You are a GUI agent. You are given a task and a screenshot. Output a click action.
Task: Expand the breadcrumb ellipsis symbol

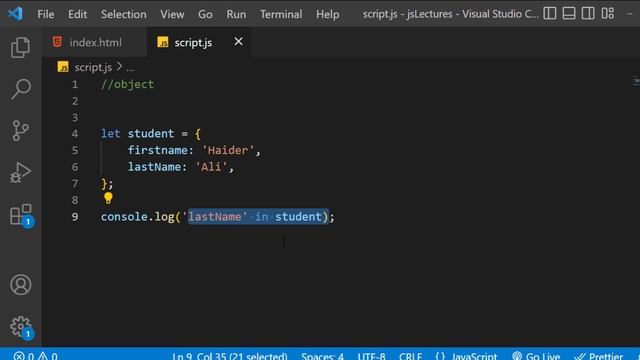[130, 68]
